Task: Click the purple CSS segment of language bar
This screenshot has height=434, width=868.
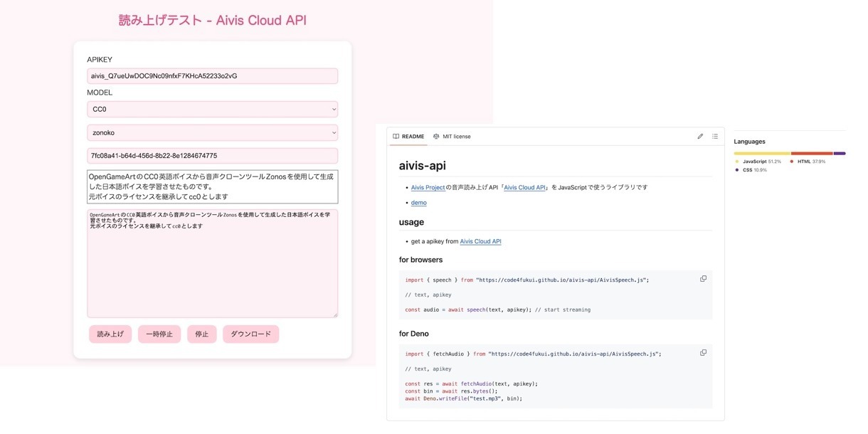Action: [x=840, y=153]
